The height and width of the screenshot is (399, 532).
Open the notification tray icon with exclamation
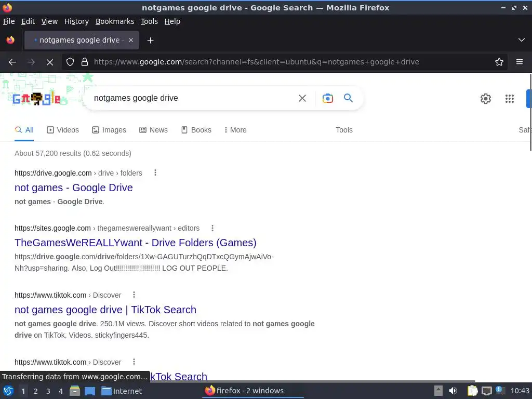coord(500,391)
